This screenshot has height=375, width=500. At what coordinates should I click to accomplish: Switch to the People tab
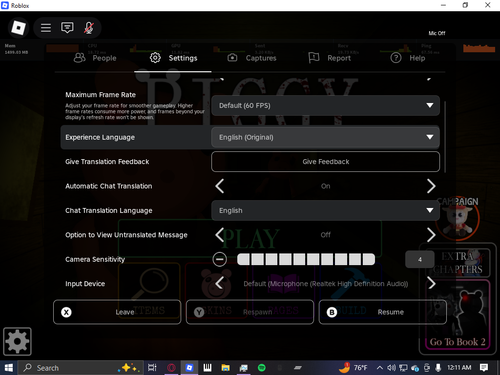(x=95, y=58)
